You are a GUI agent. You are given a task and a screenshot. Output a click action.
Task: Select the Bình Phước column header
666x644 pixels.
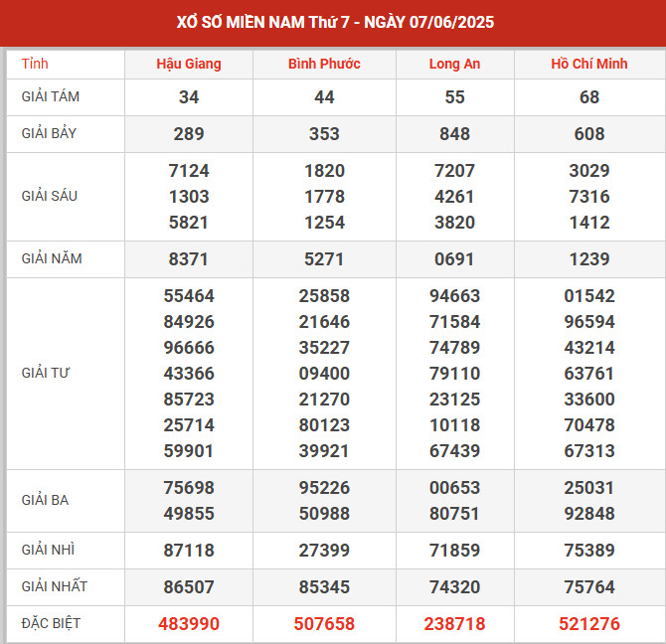[x=324, y=64]
